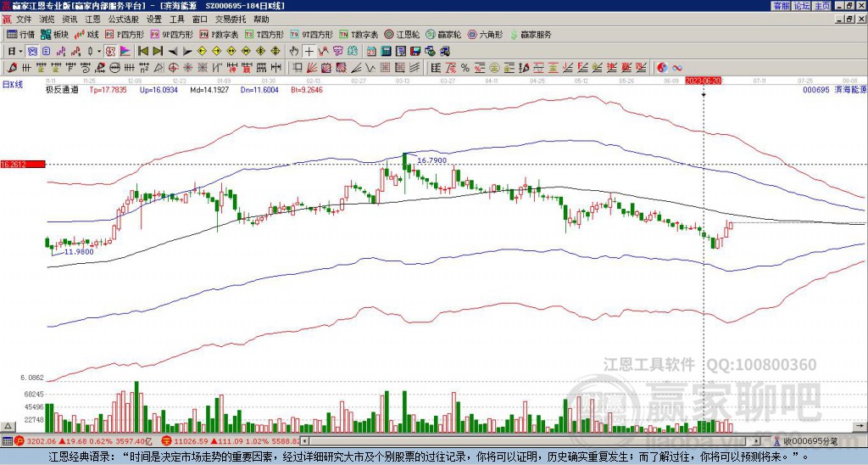Screen dimensions: 868x465
Task: Open the 江恩轮 tool
Action: pos(403,34)
